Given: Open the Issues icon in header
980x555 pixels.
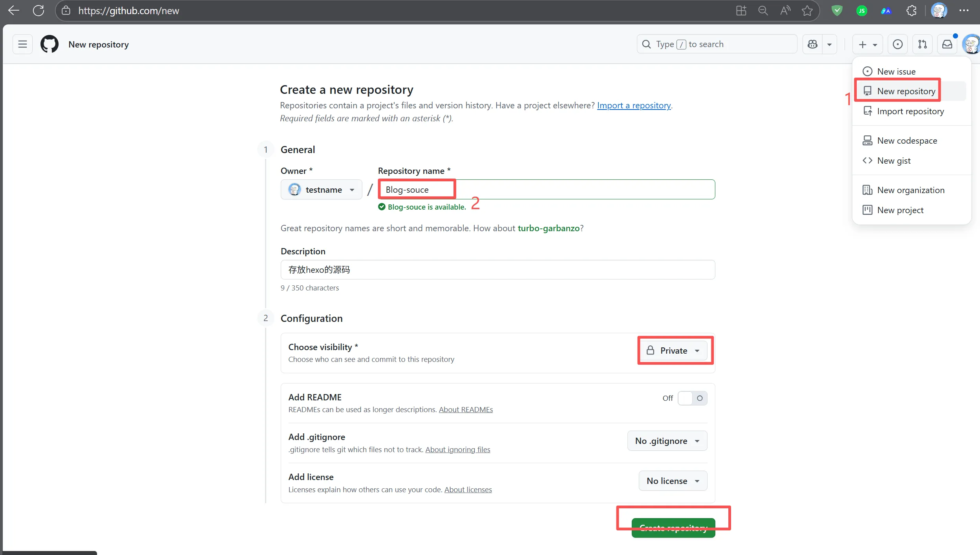Looking at the screenshot, I should click(898, 44).
